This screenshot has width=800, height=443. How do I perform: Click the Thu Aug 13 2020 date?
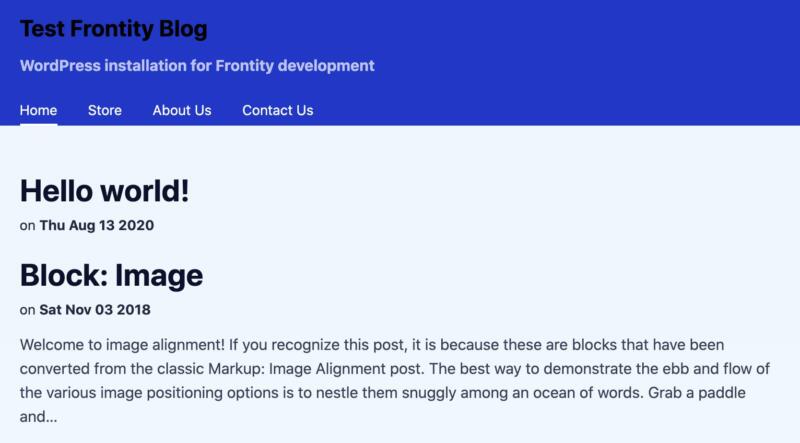coord(96,226)
